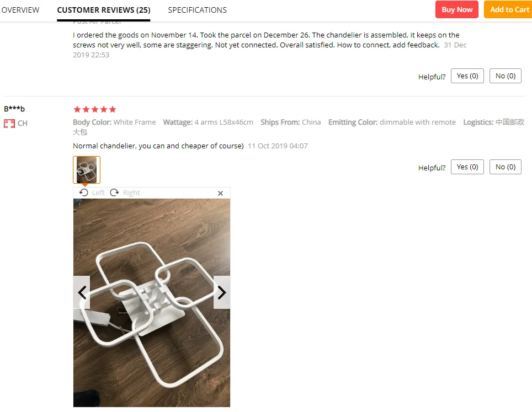Screen dimensions: 532x412
Task: Click the Switzerland flag icon beside CH
Action: coord(9,124)
